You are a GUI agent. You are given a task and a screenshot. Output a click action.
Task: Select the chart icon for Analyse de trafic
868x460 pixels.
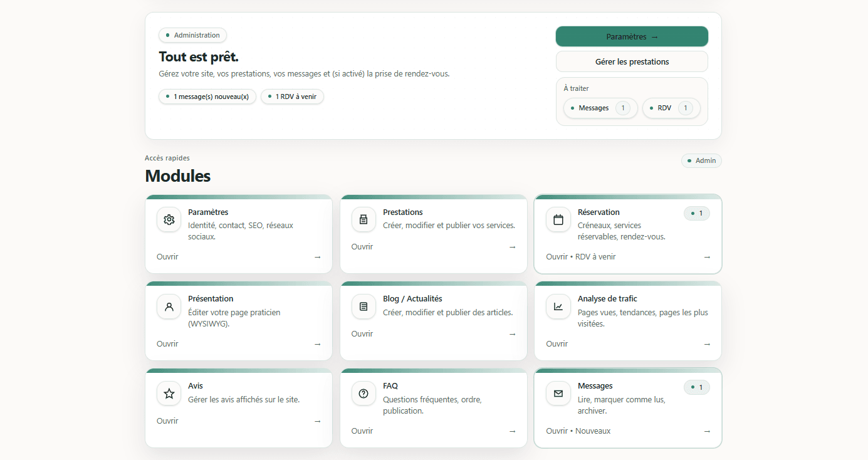558,306
